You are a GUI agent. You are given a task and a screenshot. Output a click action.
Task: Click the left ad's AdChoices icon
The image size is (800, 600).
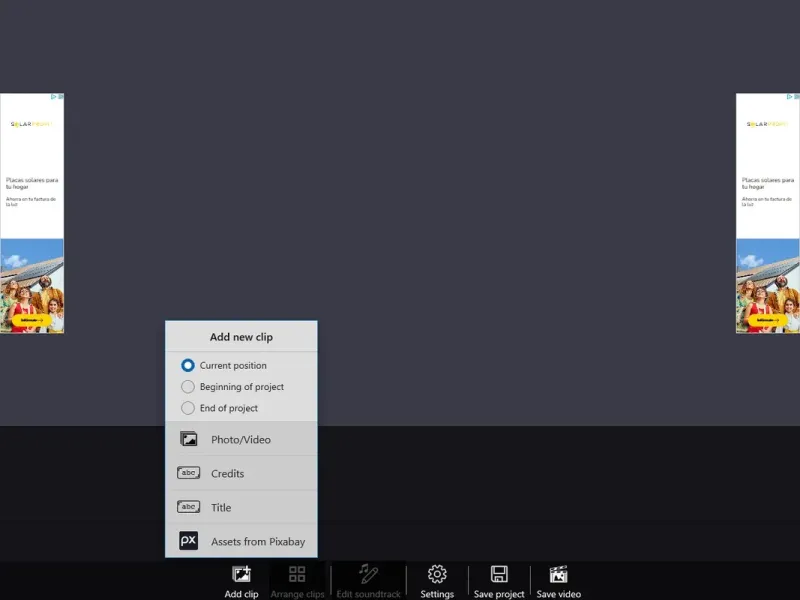54,96
